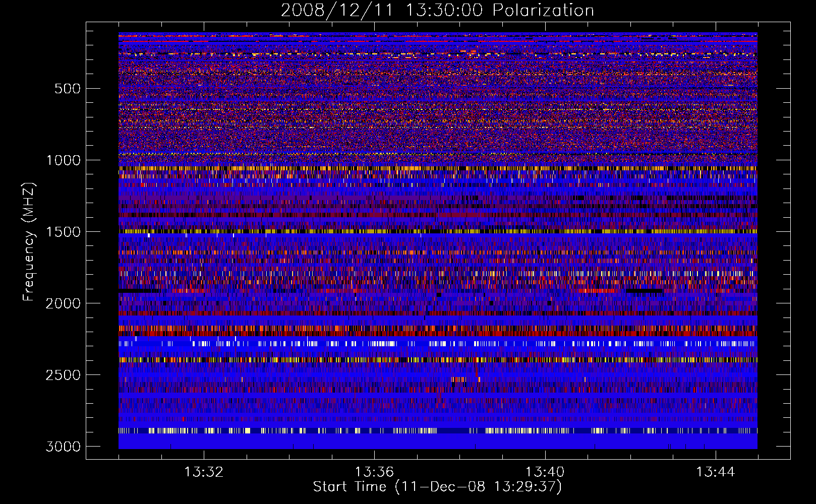Click the 13:44 time tick label
The height and width of the screenshot is (504, 816).
click(x=716, y=472)
